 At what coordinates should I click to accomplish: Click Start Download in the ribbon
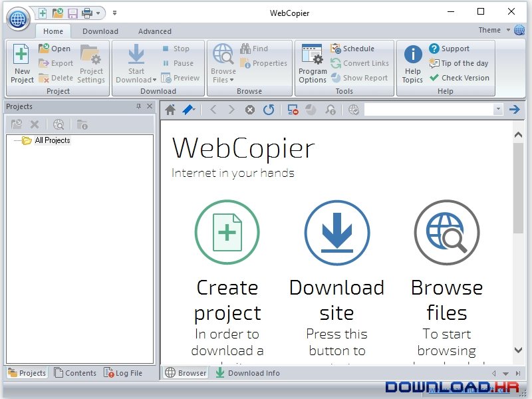[x=136, y=63]
